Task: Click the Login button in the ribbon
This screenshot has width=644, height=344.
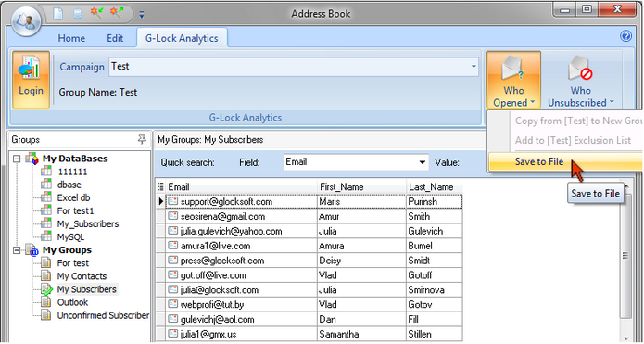Action: coord(31,80)
